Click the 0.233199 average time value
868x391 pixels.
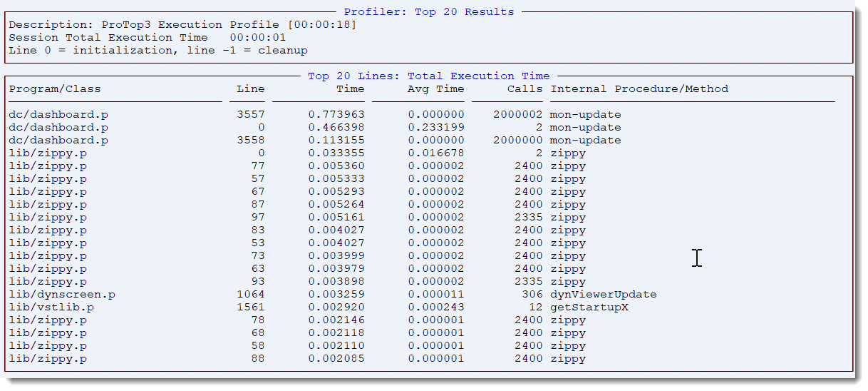(x=435, y=128)
